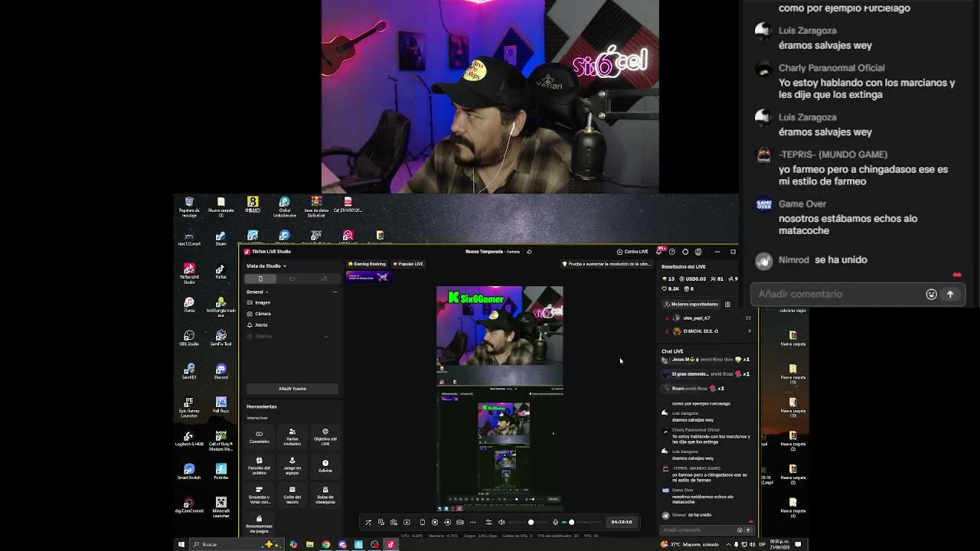Open the Recompensas de juegos tool
The image size is (980, 551).
pyautogui.click(x=259, y=523)
